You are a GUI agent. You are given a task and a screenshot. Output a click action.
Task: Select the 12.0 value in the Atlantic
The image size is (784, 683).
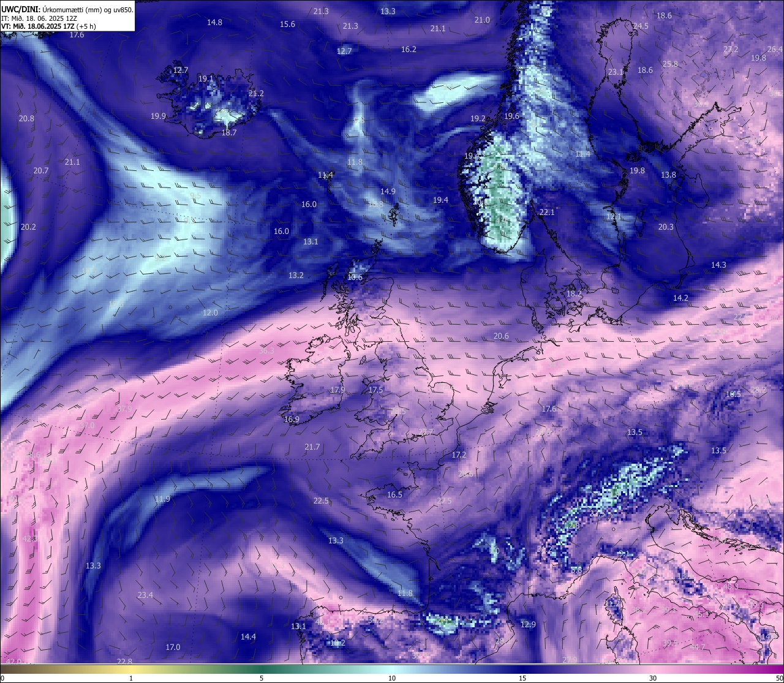(210, 312)
